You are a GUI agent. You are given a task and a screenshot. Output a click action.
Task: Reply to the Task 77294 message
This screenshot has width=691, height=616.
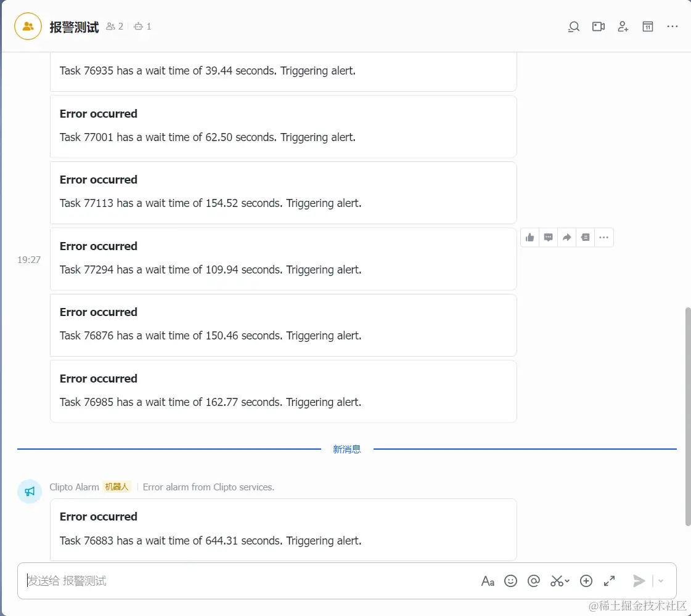point(548,237)
